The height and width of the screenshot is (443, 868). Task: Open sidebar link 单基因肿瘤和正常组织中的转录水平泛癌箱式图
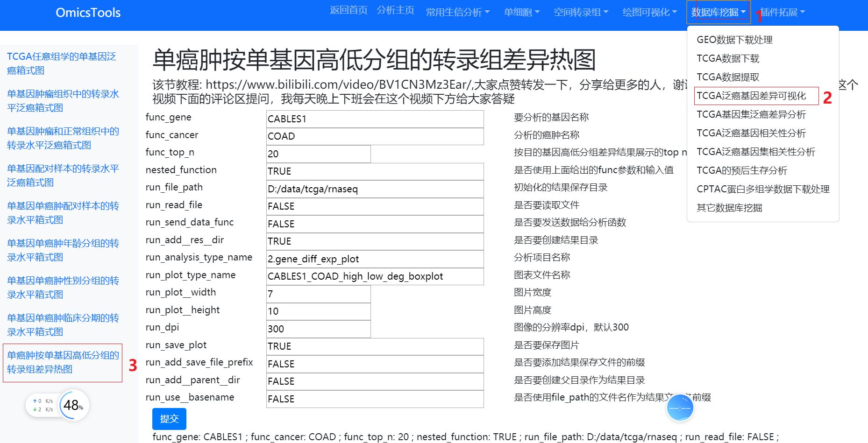pos(63,138)
